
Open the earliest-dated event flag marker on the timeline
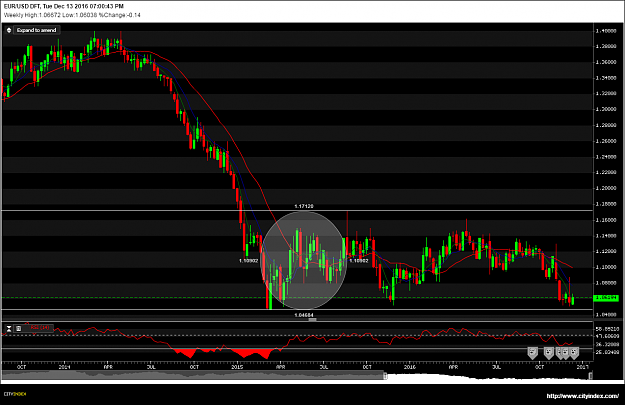tap(533, 353)
